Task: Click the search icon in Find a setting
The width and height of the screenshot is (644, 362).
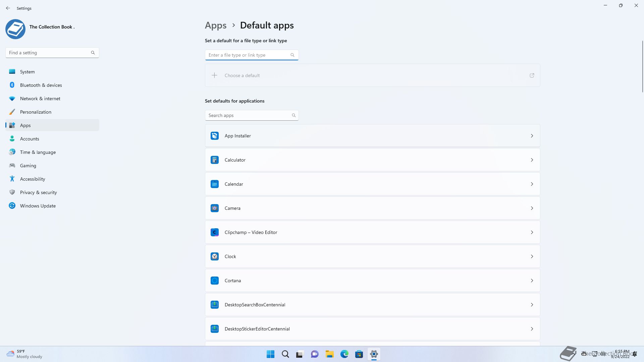Action: (93, 53)
